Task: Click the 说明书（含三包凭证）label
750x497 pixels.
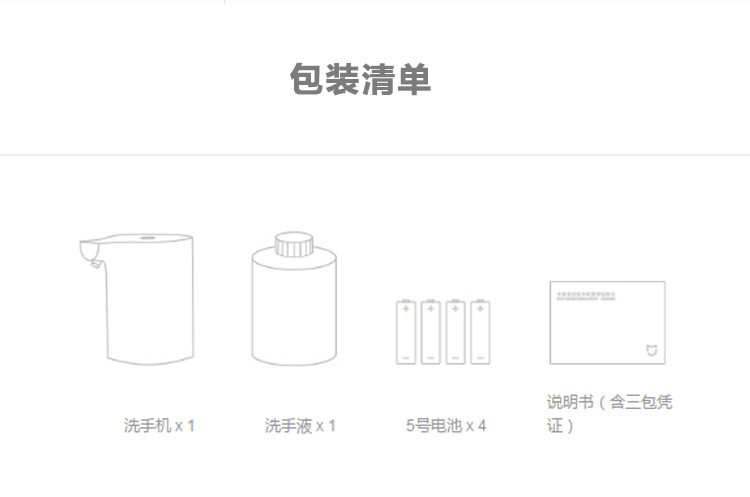Action: [609, 413]
